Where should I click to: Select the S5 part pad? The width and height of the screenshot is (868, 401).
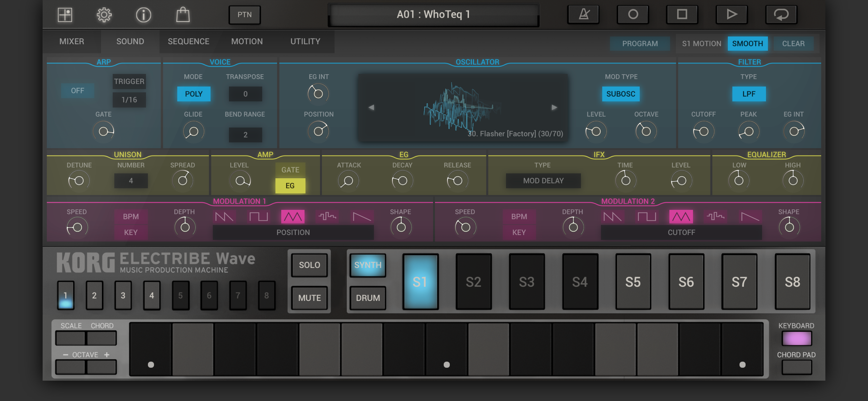click(633, 282)
